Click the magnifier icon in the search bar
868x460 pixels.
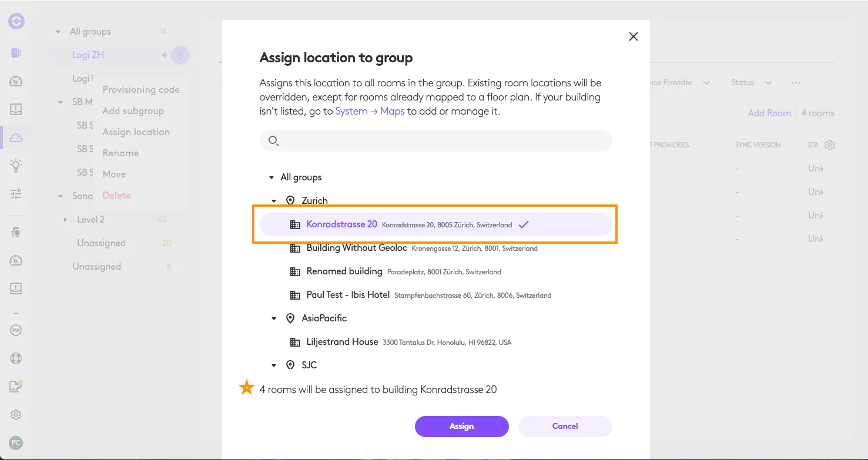[273, 141]
